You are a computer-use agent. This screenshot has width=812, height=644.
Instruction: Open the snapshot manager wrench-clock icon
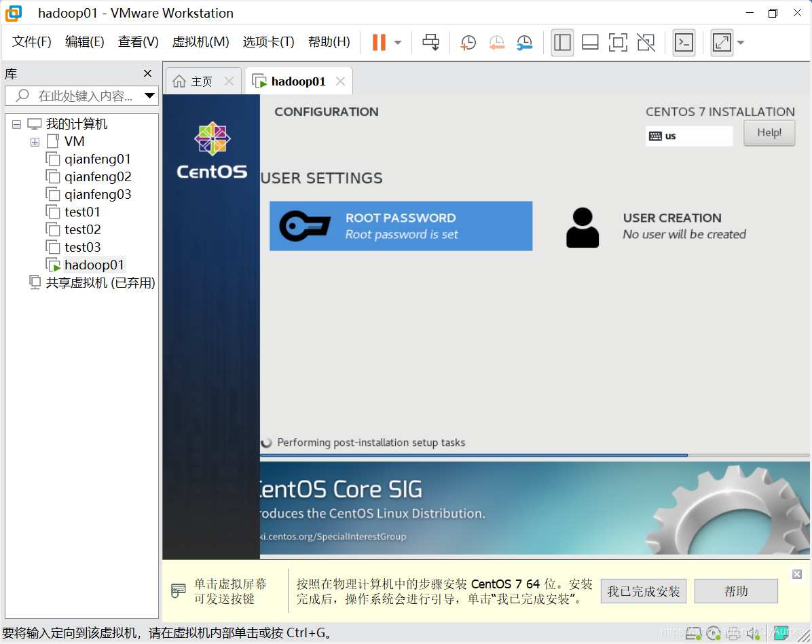[525, 43]
